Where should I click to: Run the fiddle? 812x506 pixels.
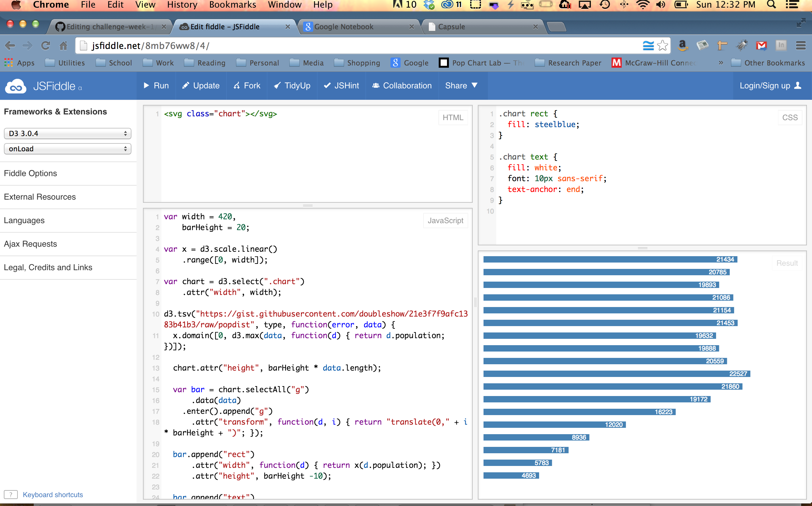pos(156,86)
